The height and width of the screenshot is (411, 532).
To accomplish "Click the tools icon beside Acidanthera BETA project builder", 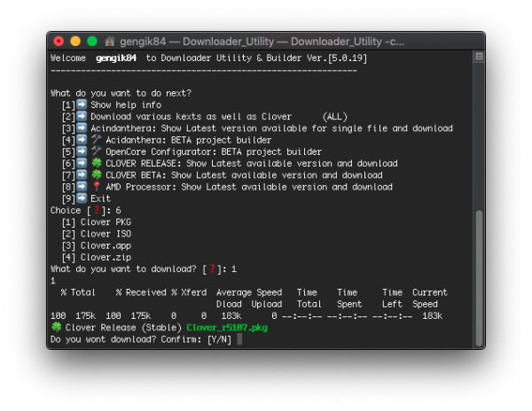I will [x=97, y=139].
